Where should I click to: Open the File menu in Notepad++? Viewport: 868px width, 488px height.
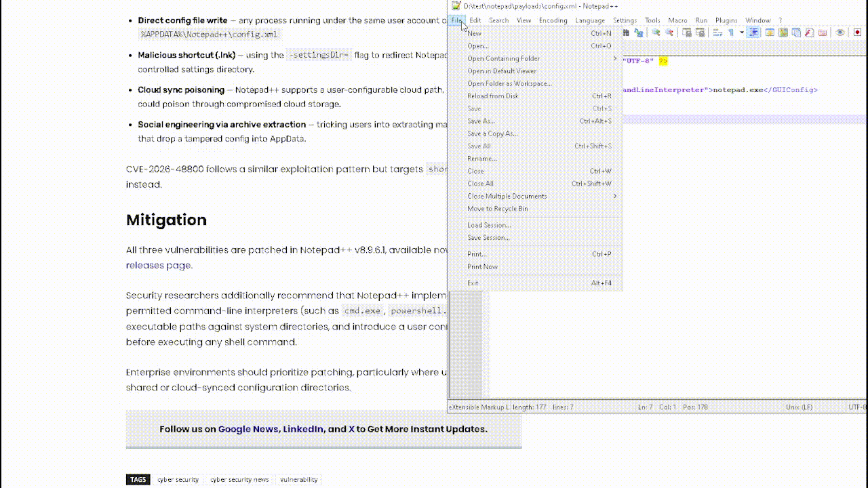coord(457,20)
